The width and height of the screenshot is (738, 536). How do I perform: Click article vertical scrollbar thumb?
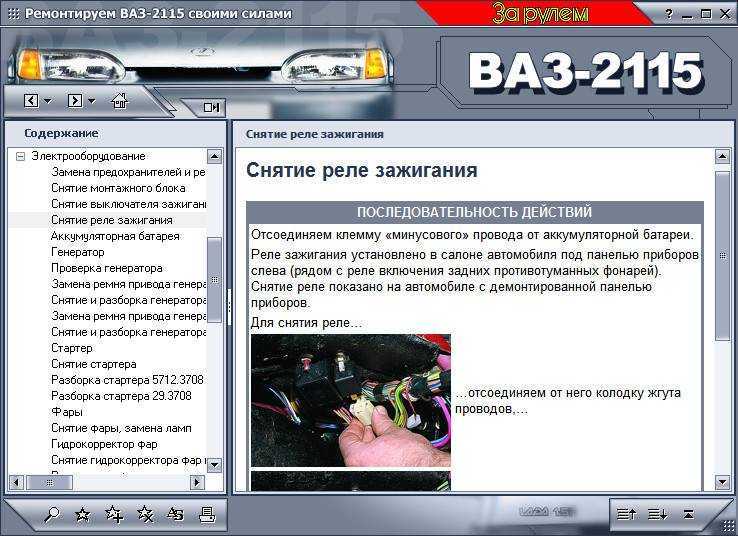pos(722,256)
